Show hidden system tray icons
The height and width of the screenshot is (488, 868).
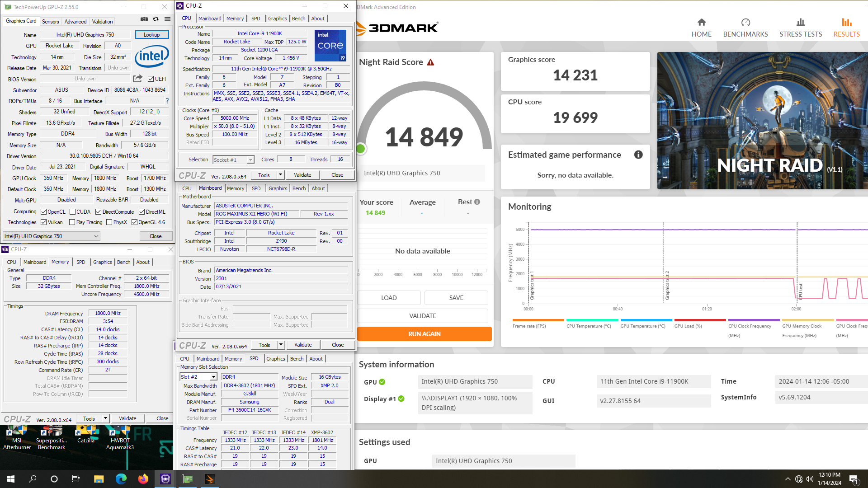pos(788,479)
